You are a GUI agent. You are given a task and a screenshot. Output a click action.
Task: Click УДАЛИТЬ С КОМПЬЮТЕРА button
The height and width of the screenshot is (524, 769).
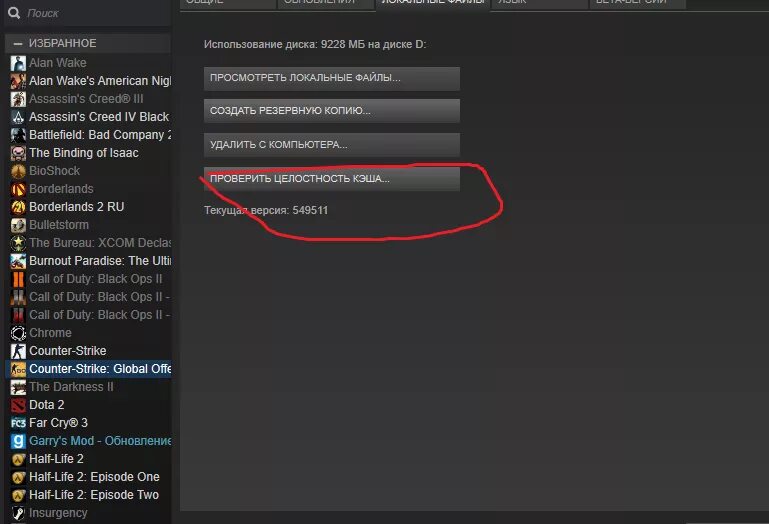332,145
